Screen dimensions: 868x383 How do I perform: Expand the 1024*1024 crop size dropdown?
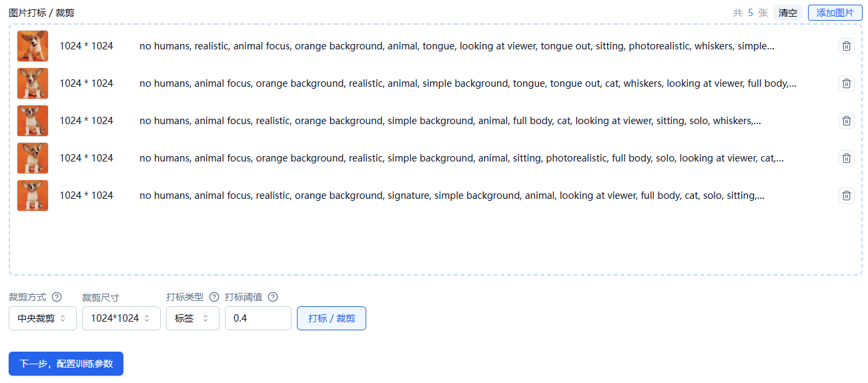121,318
